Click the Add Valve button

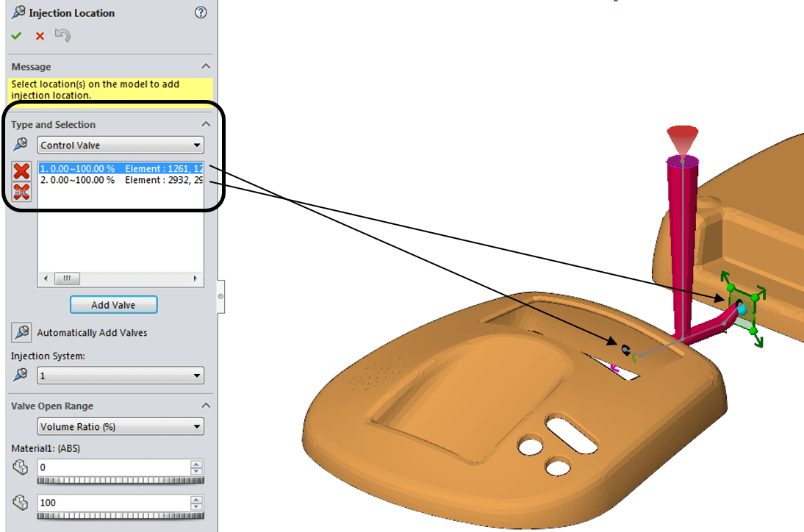tap(113, 305)
